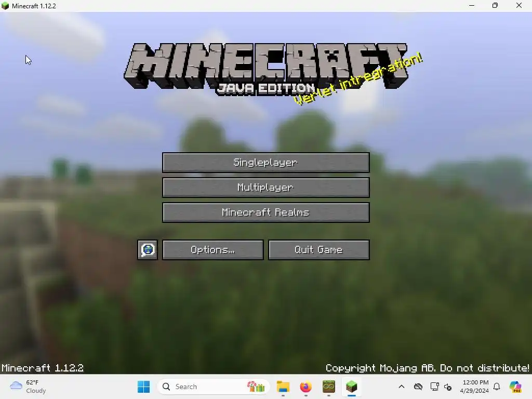The width and height of the screenshot is (532, 399).
Task: Click the taskbar Search field
Action: coord(214,387)
